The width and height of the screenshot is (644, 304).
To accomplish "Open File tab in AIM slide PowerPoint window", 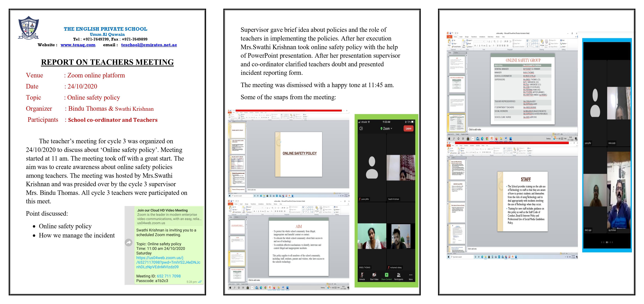I will (x=231, y=204).
